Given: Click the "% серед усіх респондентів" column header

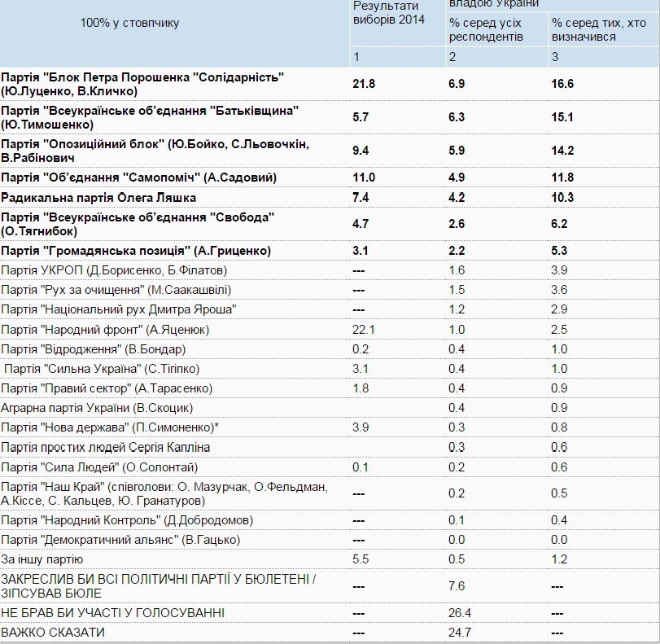Looking at the screenshot, I should (485, 30).
